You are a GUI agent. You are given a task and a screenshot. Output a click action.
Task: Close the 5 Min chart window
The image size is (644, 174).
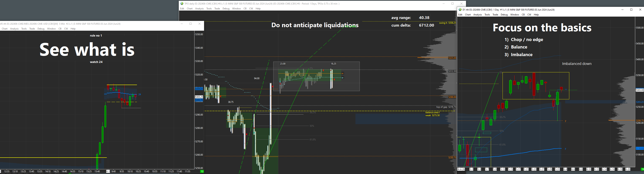200,24
